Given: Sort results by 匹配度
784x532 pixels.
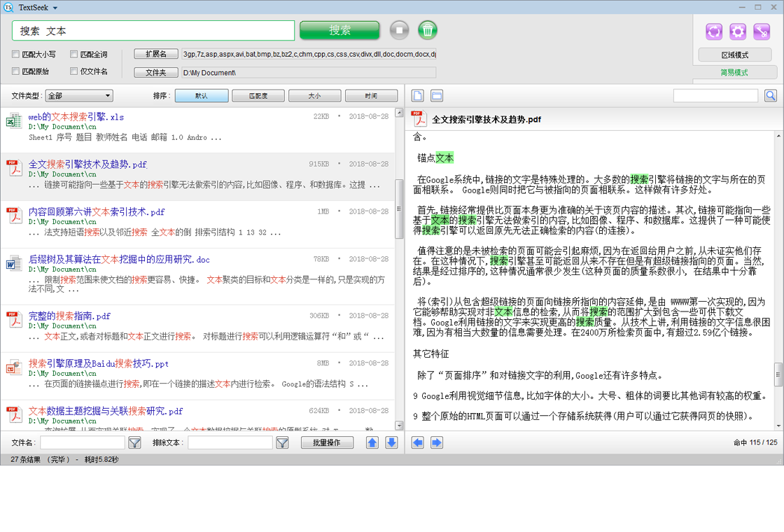Looking at the screenshot, I should pyautogui.click(x=258, y=95).
